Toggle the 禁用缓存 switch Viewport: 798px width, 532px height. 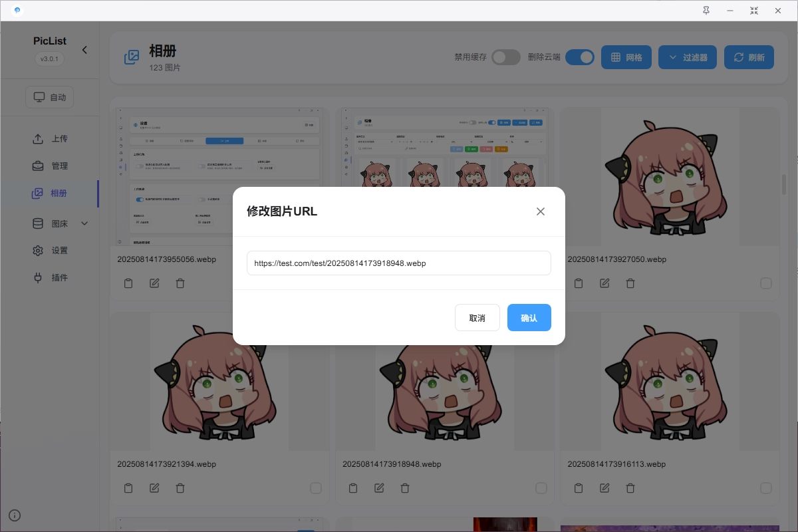[x=506, y=57]
